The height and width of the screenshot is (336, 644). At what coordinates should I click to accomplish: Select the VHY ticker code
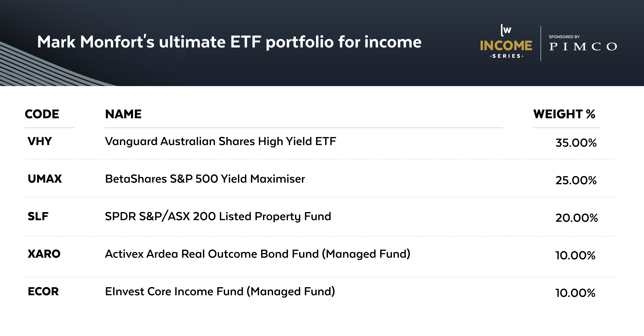pyautogui.click(x=39, y=141)
